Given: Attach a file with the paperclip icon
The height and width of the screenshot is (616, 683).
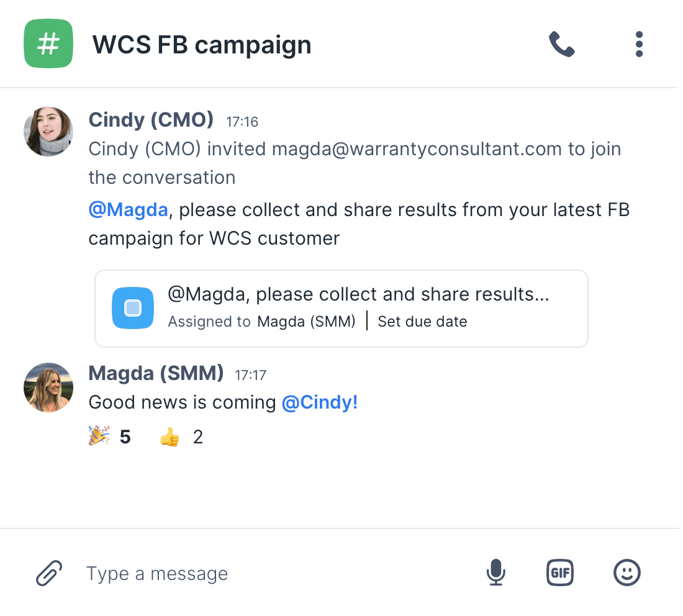Looking at the screenshot, I should pyautogui.click(x=50, y=573).
